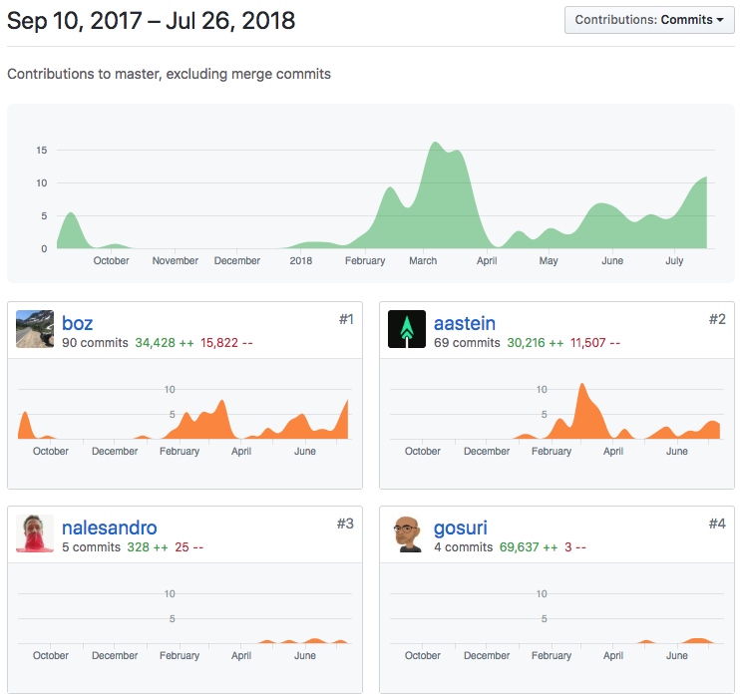Click the November label on main chart axis
Image resolution: width=740 pixels, height=700 pixels.
click(x=176, y=260)
